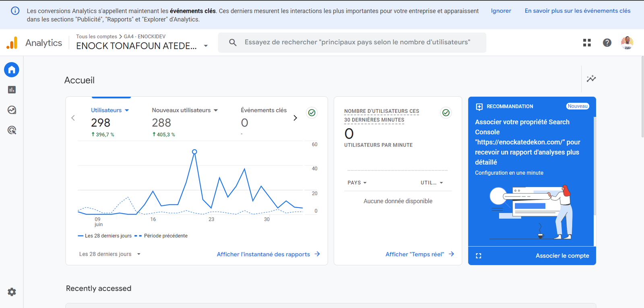Show previous metrics with left chevron
This screenshot has width=644, height=308.
(x=73, y=118)
